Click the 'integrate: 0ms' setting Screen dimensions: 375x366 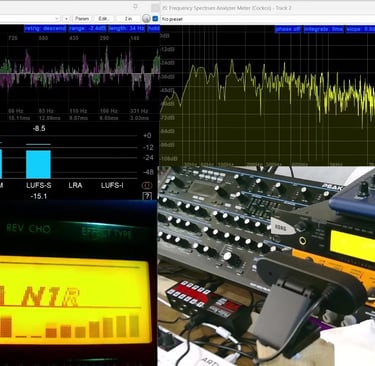click(x=323, y=29)
